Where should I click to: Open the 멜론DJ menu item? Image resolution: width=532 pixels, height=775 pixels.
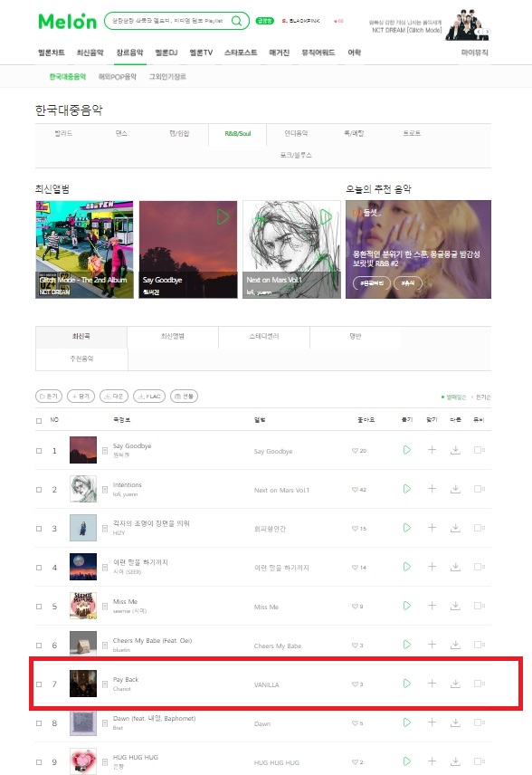166,53
